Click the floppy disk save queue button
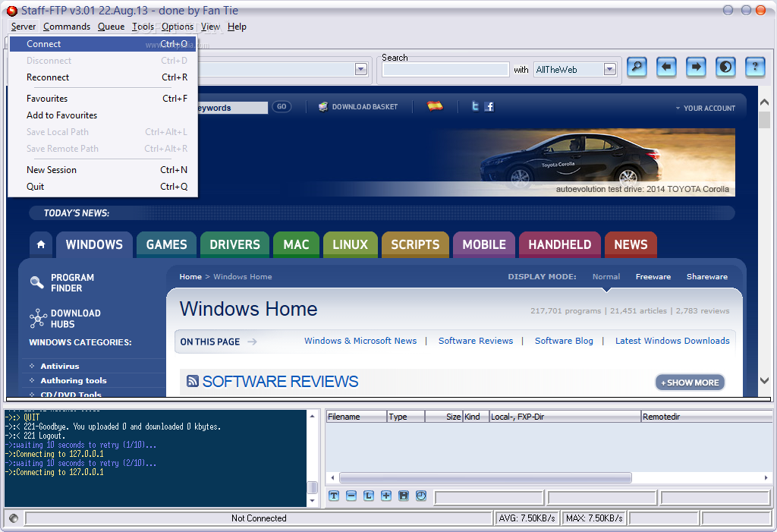777x532 pixels. [x=404, y=496]
